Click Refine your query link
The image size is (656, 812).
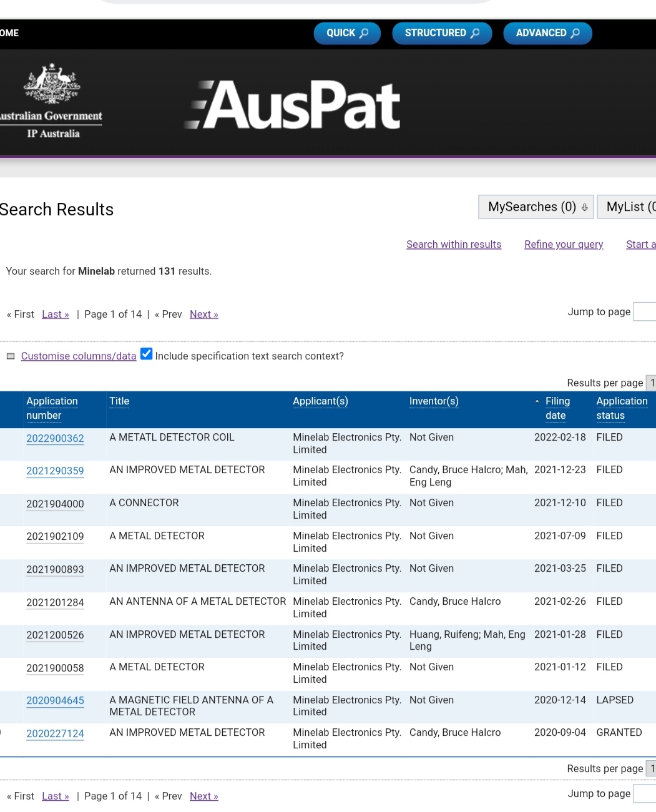click(x=563, y=245)
